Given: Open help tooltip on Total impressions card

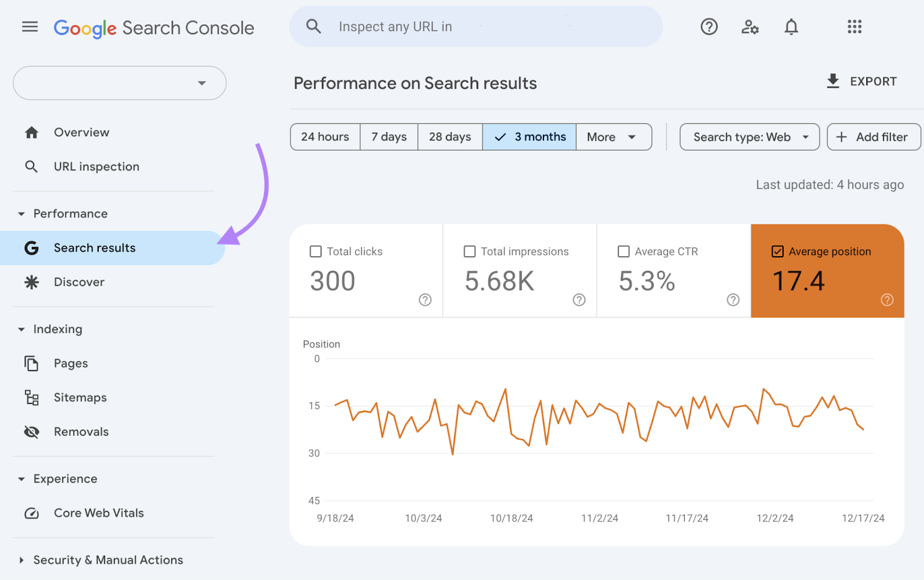Looking at the screenshot, I should pyautogui.click(x=579, y=300).
